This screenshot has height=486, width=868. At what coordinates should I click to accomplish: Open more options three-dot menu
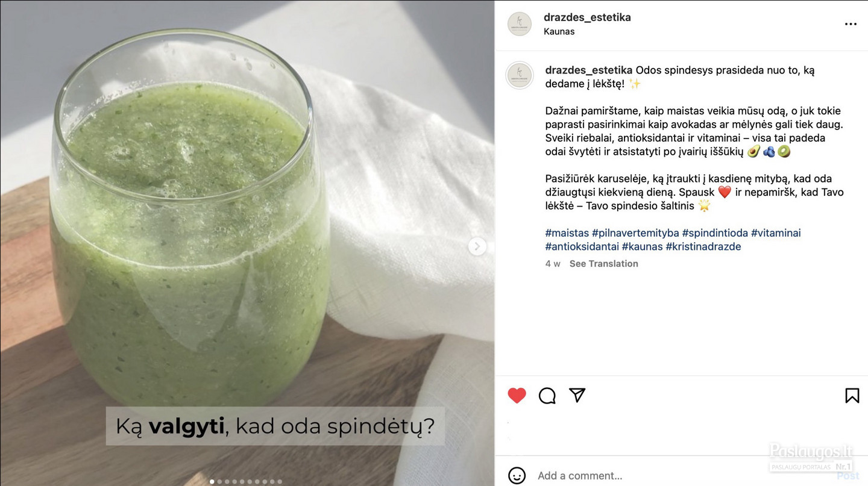pyautogui.click(x=851, y=24)
